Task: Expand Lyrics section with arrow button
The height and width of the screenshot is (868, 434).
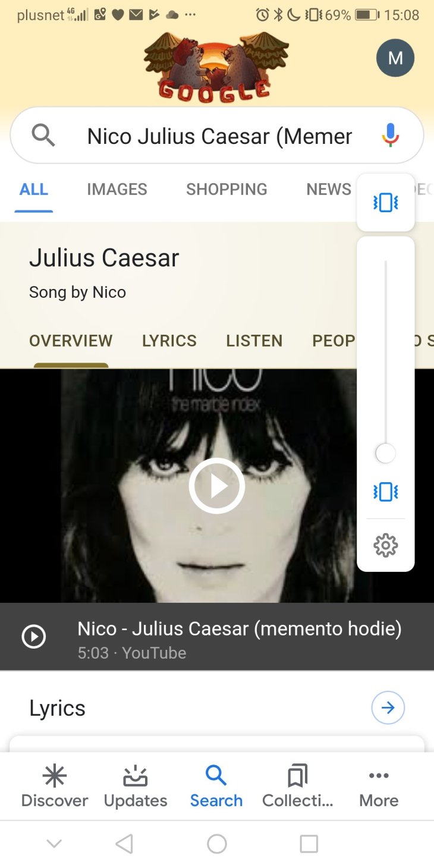Action: (388, 707)
